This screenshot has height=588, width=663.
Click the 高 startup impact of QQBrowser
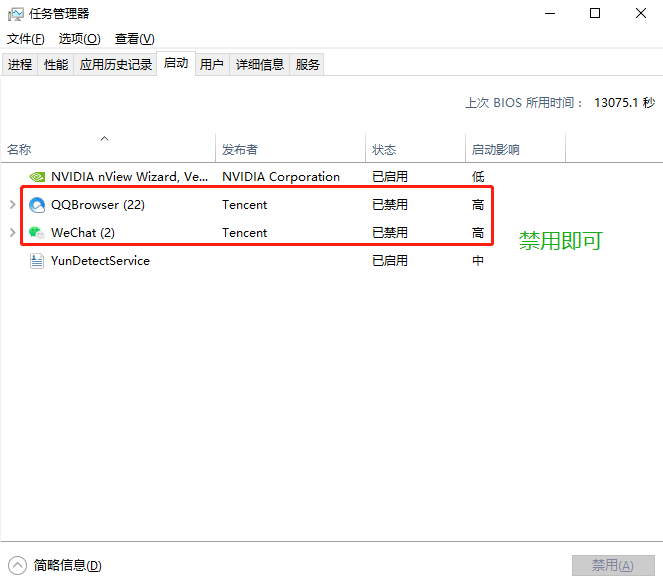click(478, 205)
